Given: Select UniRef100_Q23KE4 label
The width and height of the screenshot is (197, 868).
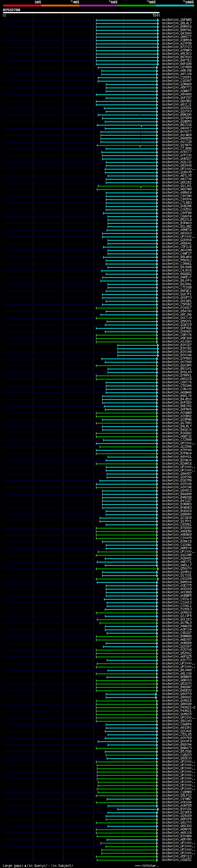Looking at the screenshot, I should [177, 812].
